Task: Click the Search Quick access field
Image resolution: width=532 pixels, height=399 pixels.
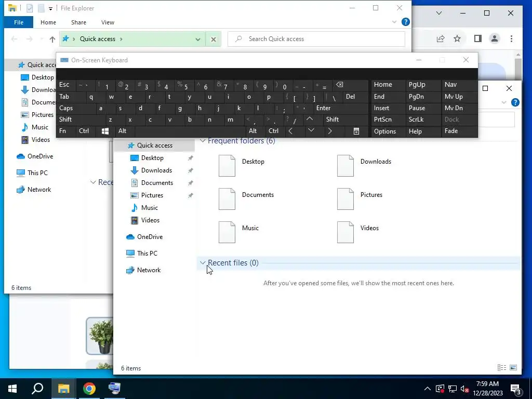Action: 316,39
